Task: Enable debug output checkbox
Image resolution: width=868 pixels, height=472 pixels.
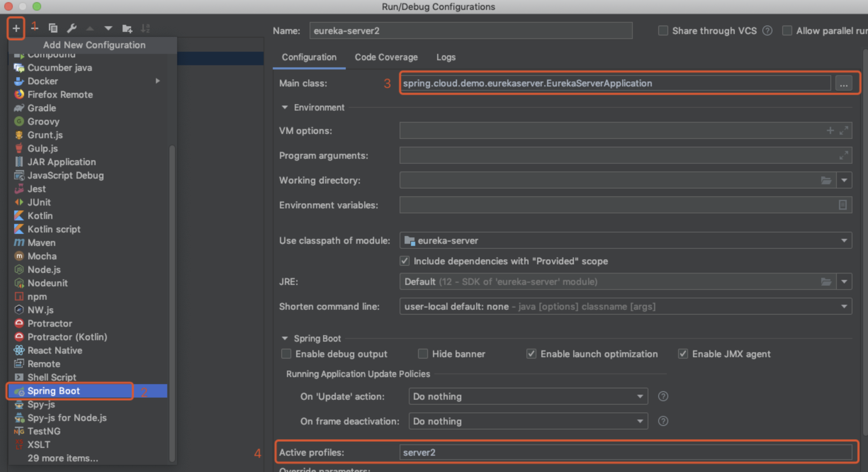Action: click(x=286, y=354)
